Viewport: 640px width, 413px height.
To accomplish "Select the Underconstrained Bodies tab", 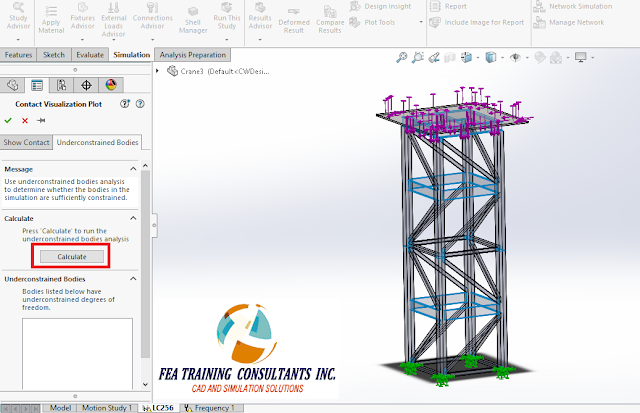I will tap(98, 142).
